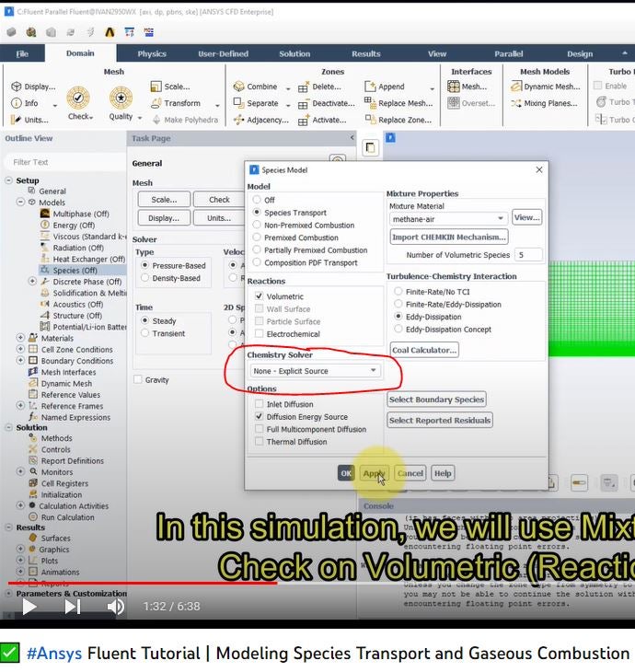Click the Deactivate zones icon
This screenshot has height=672, width=635.
304,104
